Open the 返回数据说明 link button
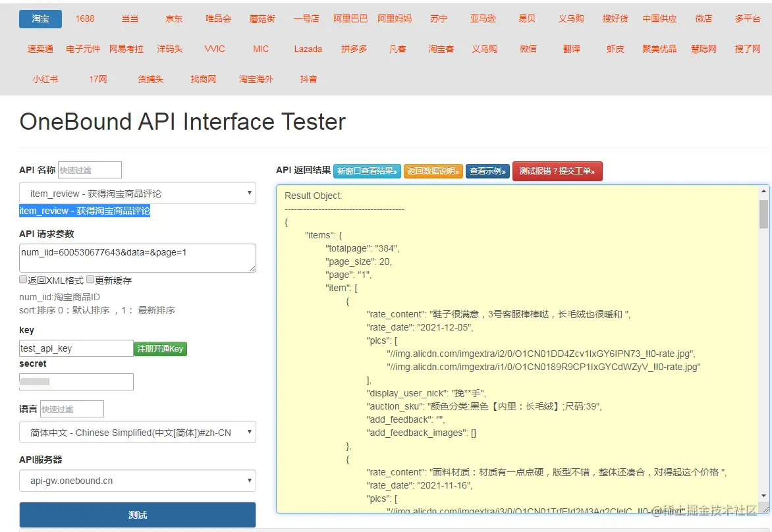 point(433,171)
